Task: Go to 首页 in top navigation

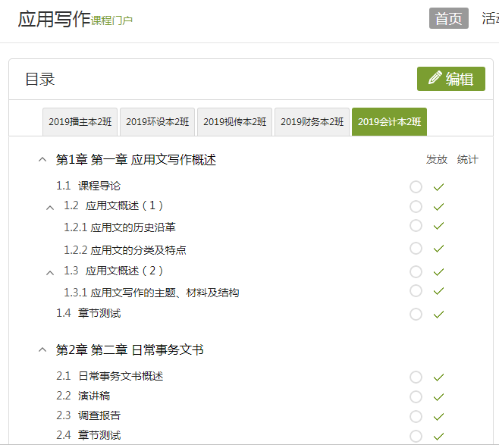Action: tap(449, 18)
